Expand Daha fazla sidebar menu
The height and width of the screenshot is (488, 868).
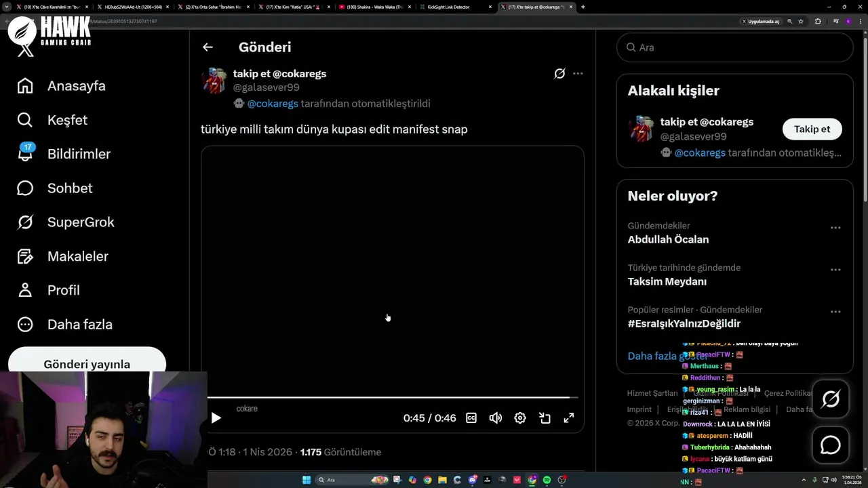tap(64, 324)
